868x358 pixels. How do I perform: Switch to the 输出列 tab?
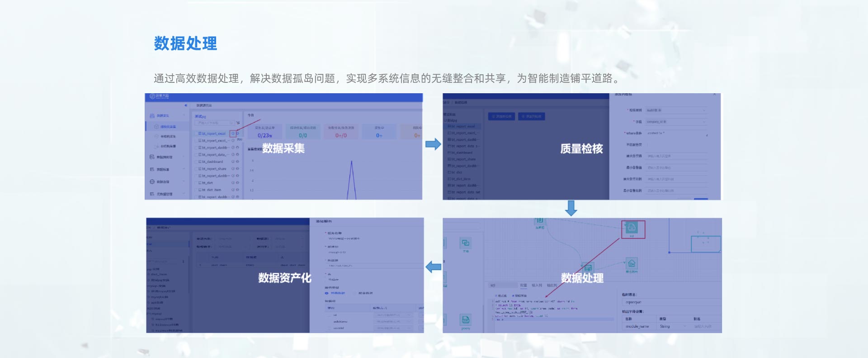pyautogui.click(x=552, y=286)
